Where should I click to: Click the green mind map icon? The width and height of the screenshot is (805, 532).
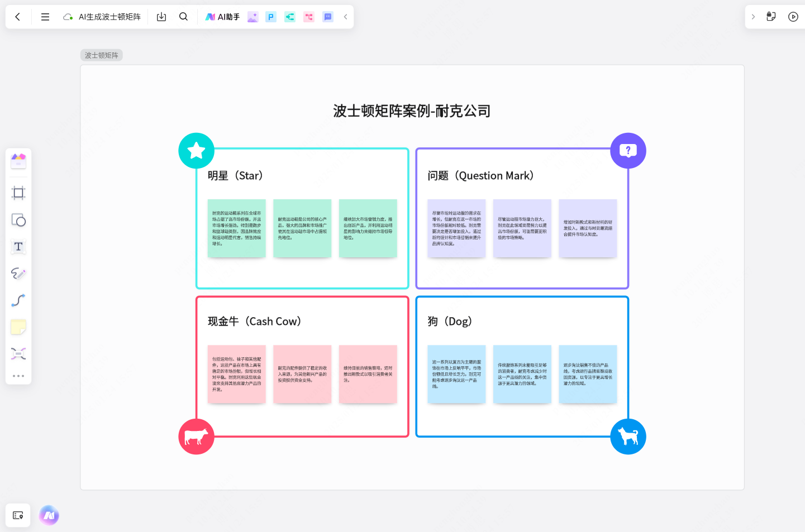[290, 17]
